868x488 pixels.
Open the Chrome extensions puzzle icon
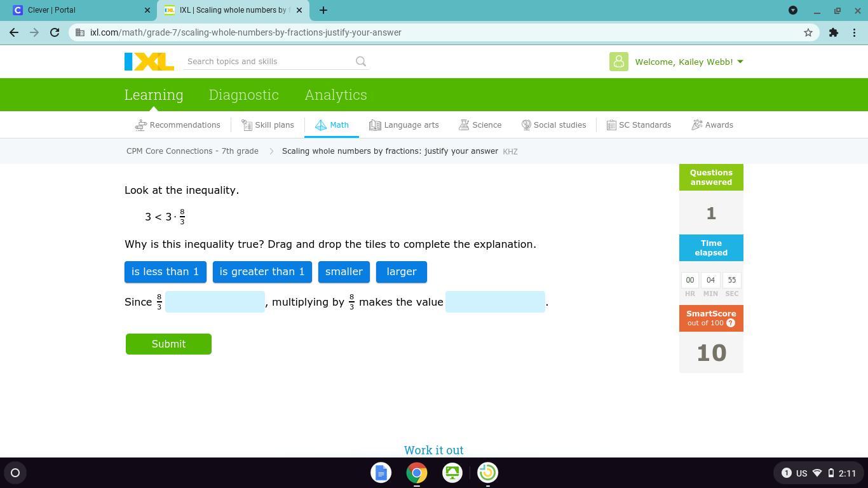tap(834, 32)
